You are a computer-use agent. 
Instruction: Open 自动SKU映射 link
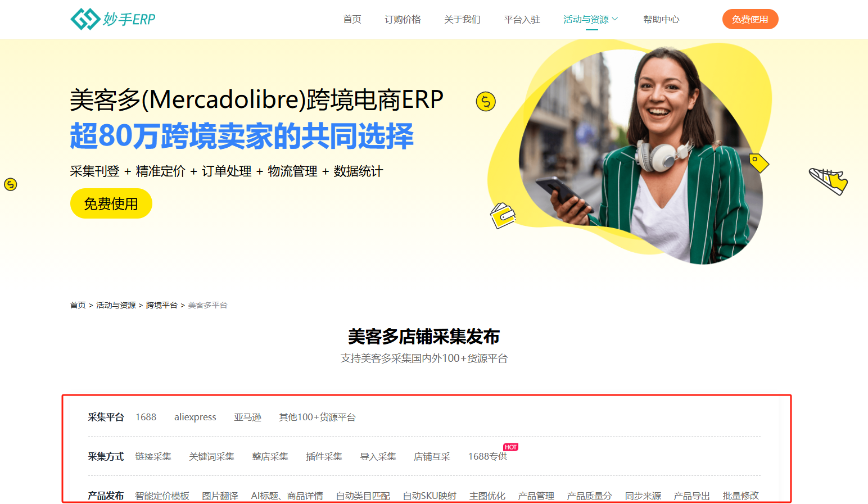(x=430, y=496)
